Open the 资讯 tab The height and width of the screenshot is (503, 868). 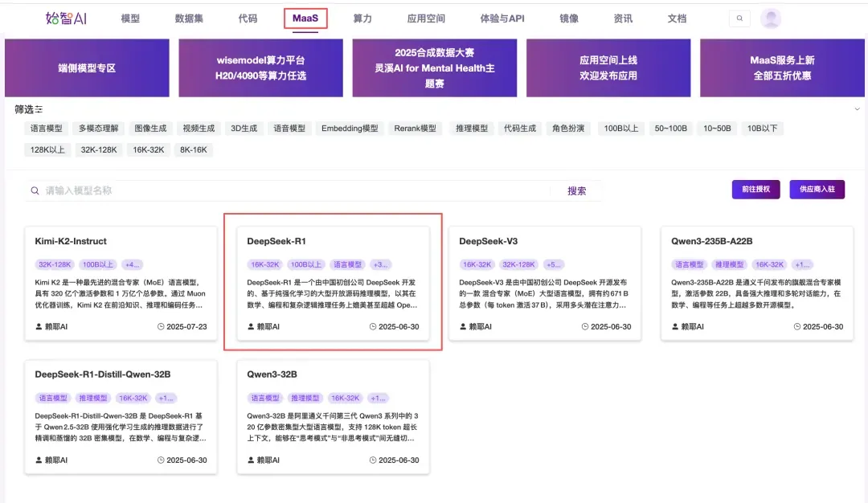pyautogui.click(x=623, y=18)
